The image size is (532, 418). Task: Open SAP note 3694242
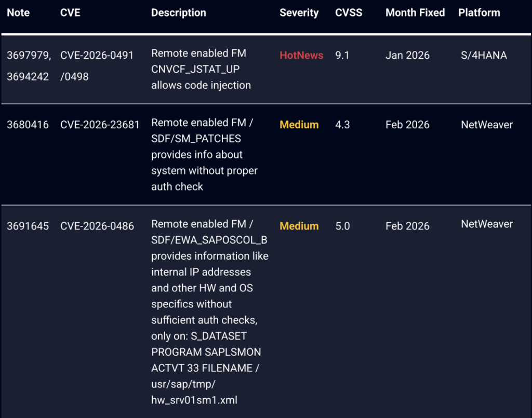pyautogui.click(x=28, y=77)
